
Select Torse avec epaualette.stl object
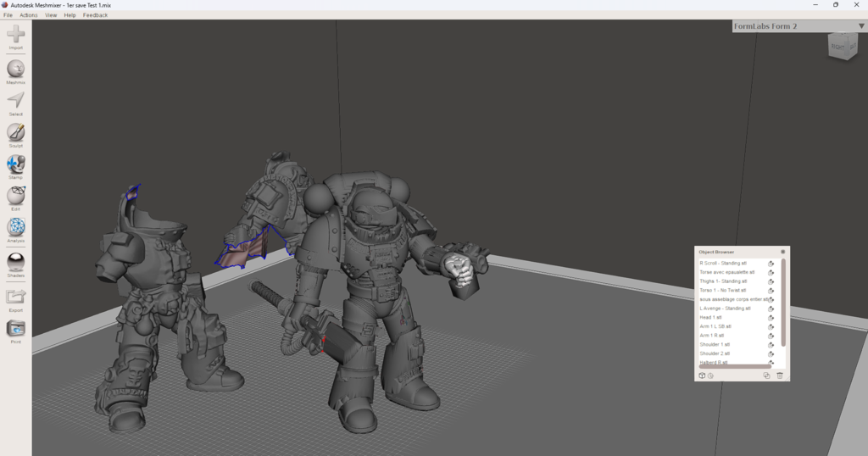(x=726, y=272)
